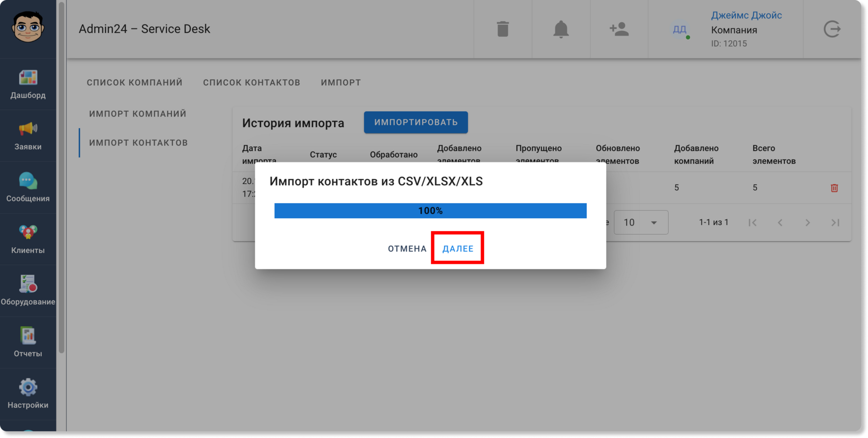Click the trash bin icon in header
The width and height of the screenshot is (868, 438).
pos(503,29)
